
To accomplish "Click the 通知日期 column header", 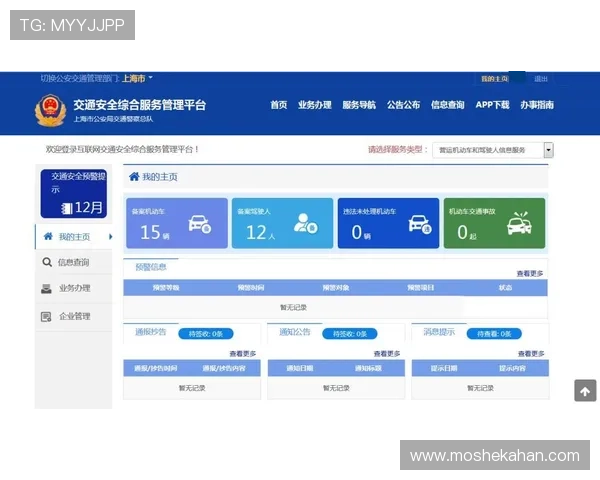I will (x=300, y=368).
